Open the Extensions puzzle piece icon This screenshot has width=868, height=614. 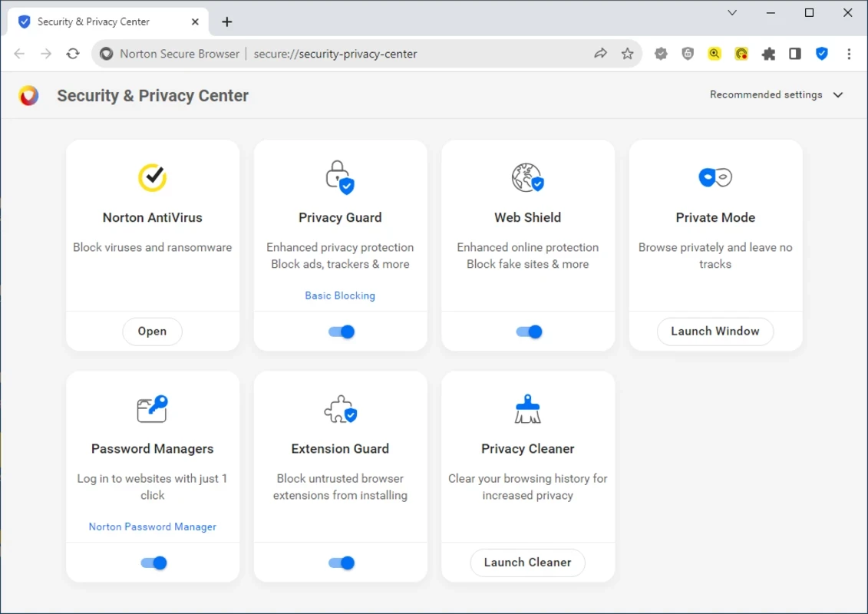click(x=768, y=54)
